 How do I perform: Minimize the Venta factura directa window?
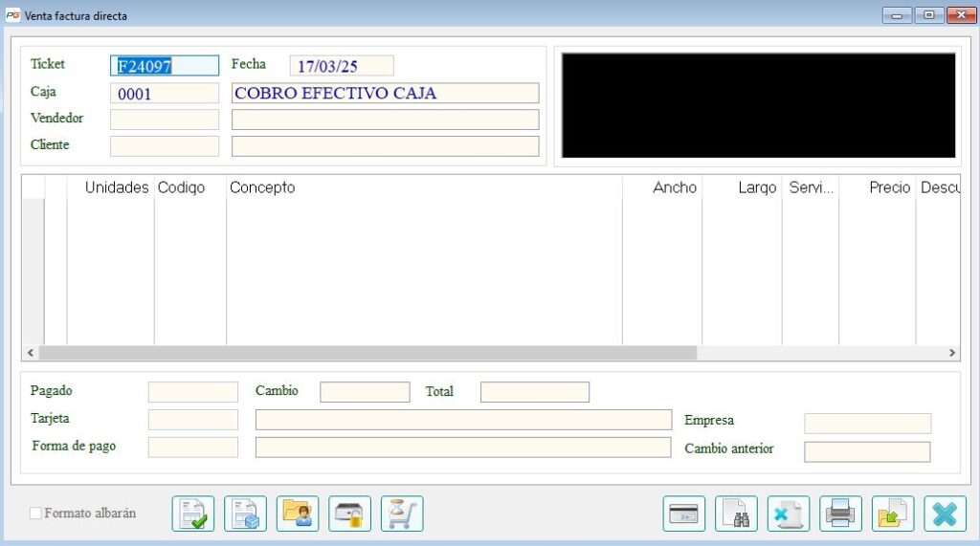[x=897, y=15]
